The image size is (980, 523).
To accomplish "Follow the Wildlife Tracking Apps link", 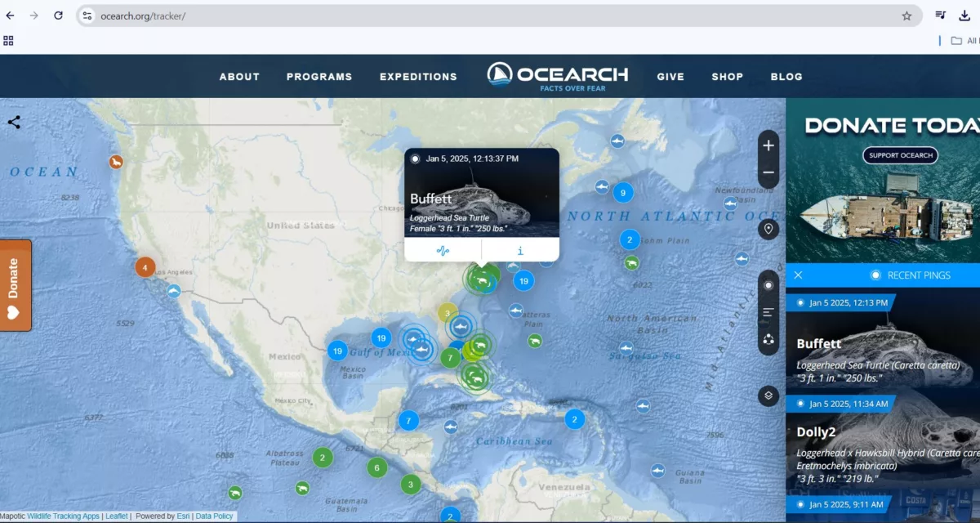I will (x=63, y=516).
